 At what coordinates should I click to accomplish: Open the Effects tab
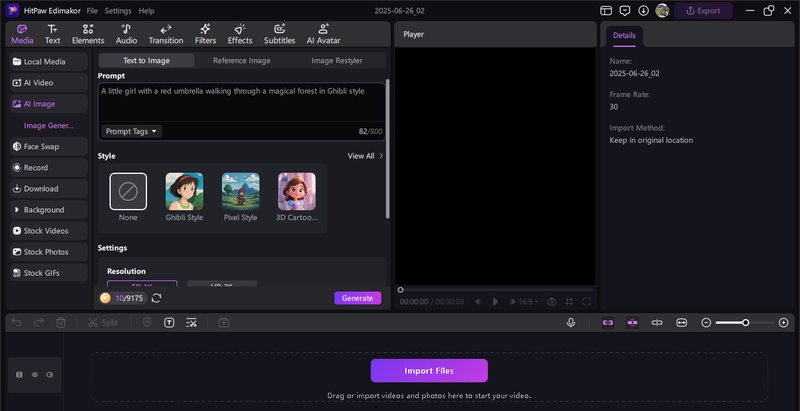click(240, 34)
